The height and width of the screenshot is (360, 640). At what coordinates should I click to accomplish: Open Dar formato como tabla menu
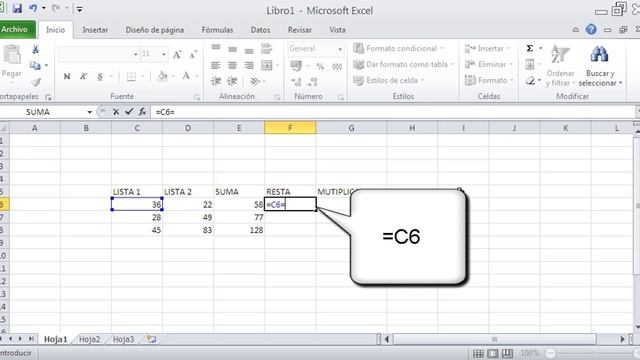404,64
